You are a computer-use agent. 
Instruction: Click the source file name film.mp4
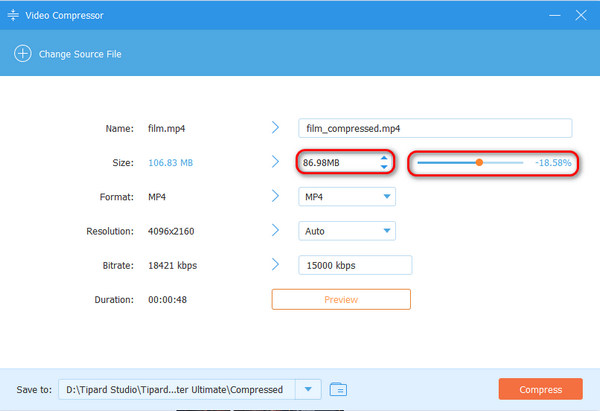click(166, 129)
